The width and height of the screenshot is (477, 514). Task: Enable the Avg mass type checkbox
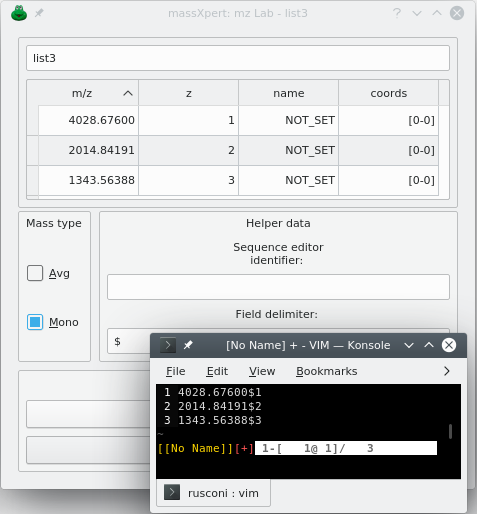point(35,273)
